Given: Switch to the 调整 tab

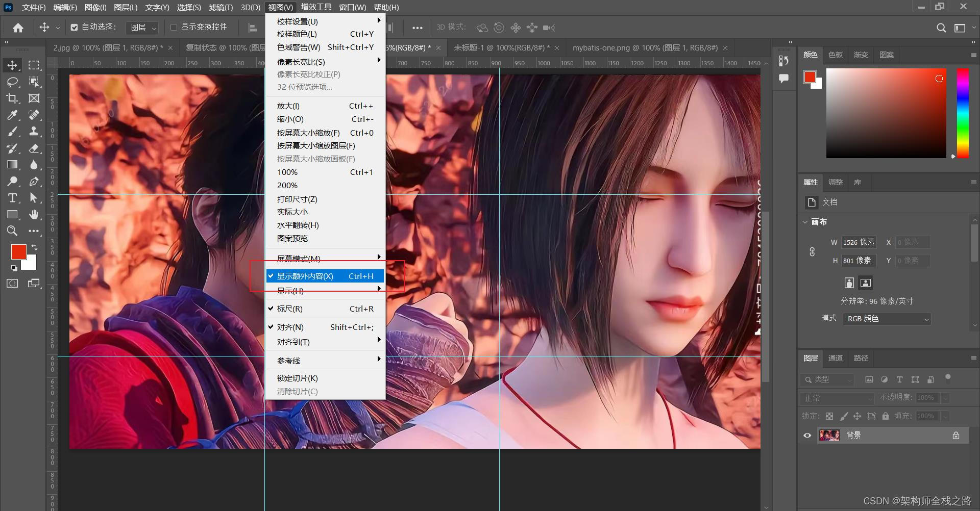Looking at the screenshot, I should (836, 182).
